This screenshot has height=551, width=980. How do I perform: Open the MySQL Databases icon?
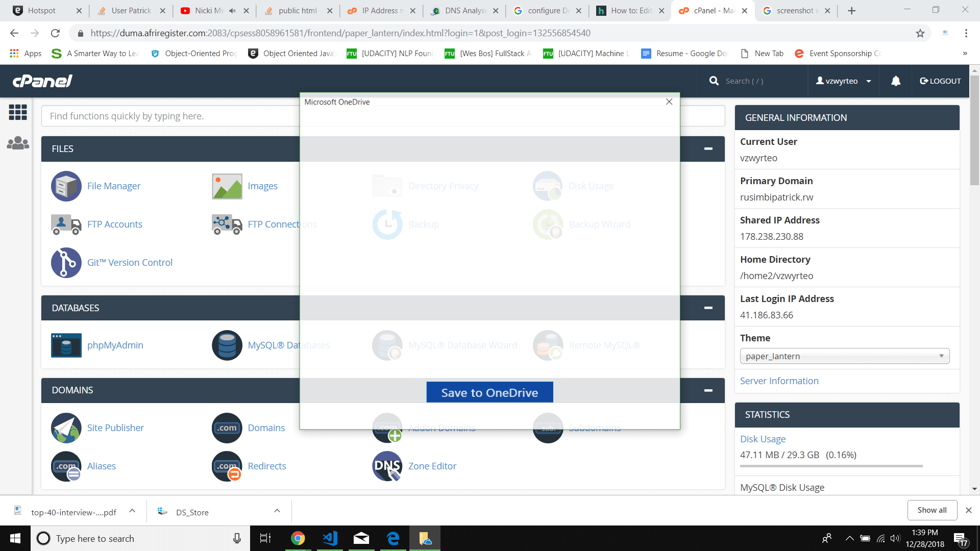coord(227,345)
